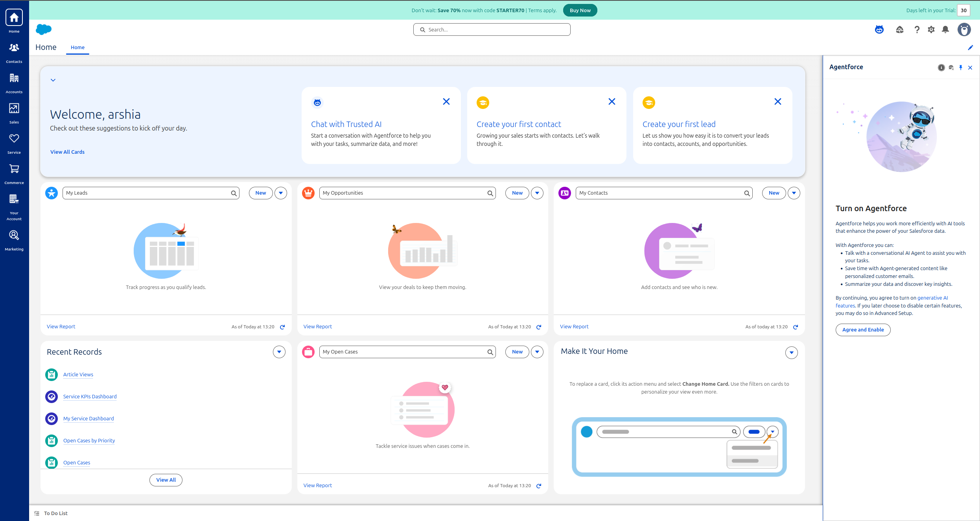Click the My Contacts filter field
This screenshot has width=980, height=521.
tap(664, 193)
